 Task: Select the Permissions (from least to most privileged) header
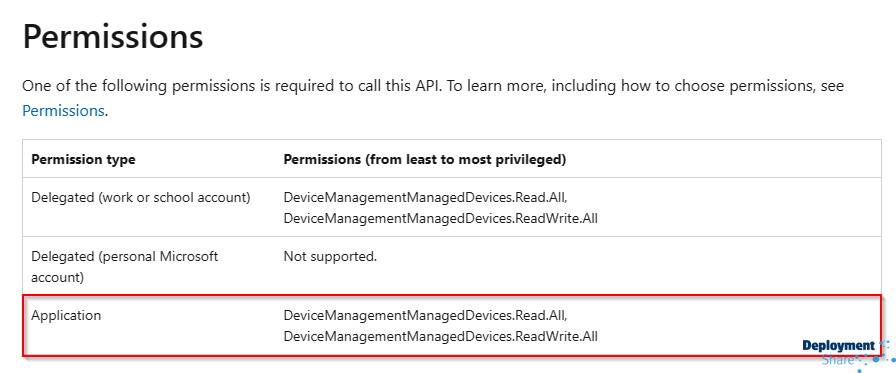click(x=425, y=159)
